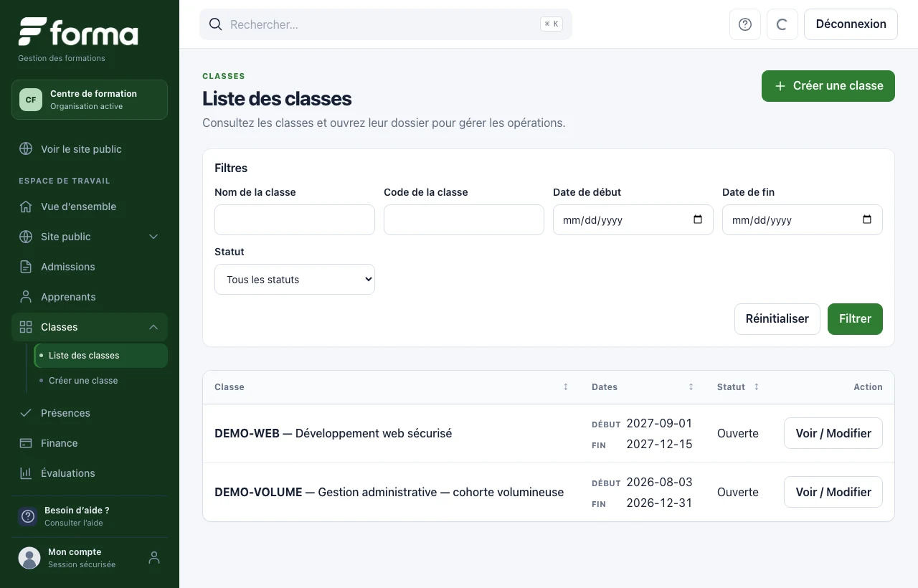Image resolution: width=918 pixels, height=588 pixels.
Task: Click Voir / Modifier for DEMO-VOLUME
Action: click(x=833, y=492)
